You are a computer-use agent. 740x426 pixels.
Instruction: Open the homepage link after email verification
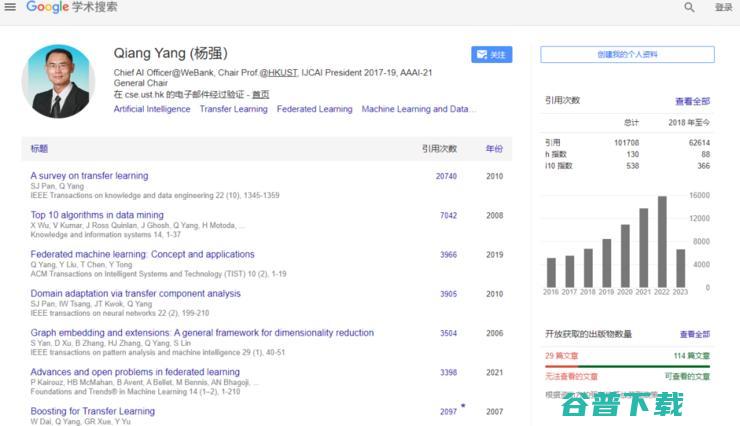[261, 94]
